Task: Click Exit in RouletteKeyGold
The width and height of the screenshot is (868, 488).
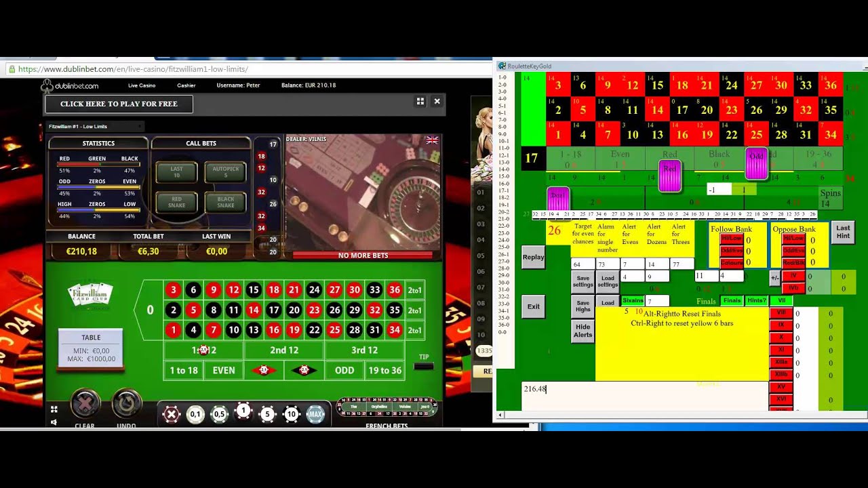Action: [x=534, y=306]
